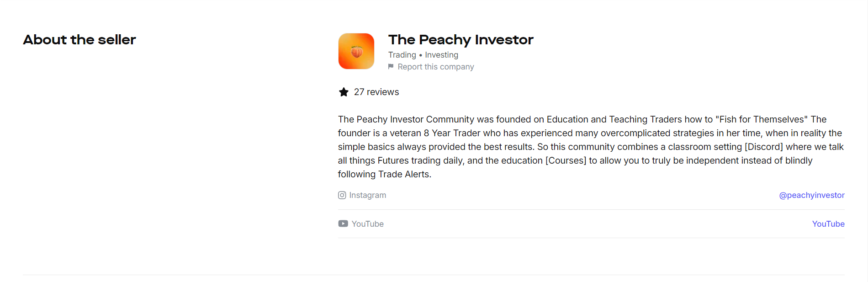Click the 'About the seller' heading

[79, 40]
